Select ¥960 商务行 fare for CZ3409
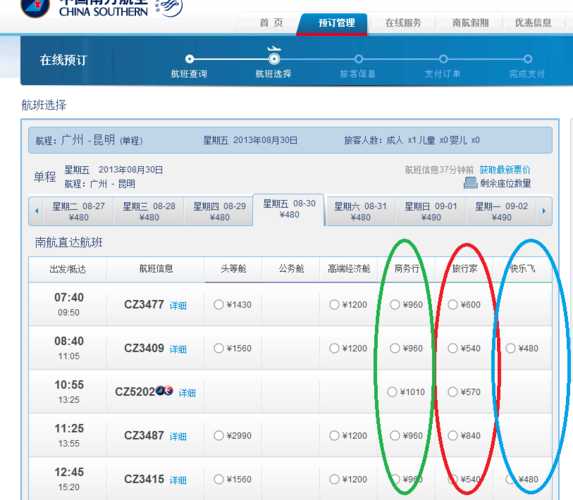The image size is (573, 500). 395,348
